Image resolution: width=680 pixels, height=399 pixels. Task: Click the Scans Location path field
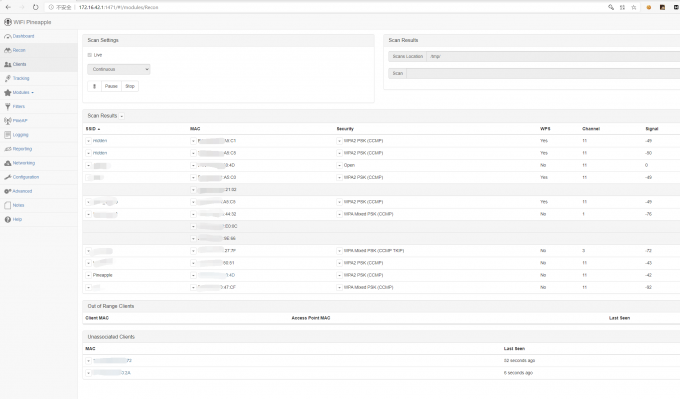pos(553,56)
